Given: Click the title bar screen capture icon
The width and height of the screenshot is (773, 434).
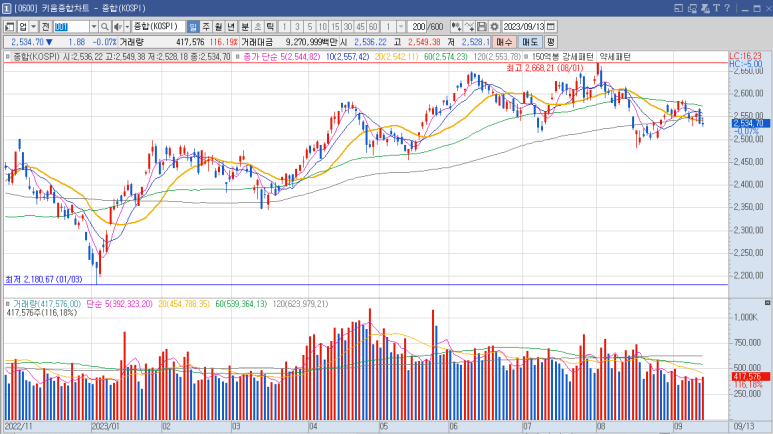Looking at the screenshot, I should pyautogui.click(x=705, y=8).
